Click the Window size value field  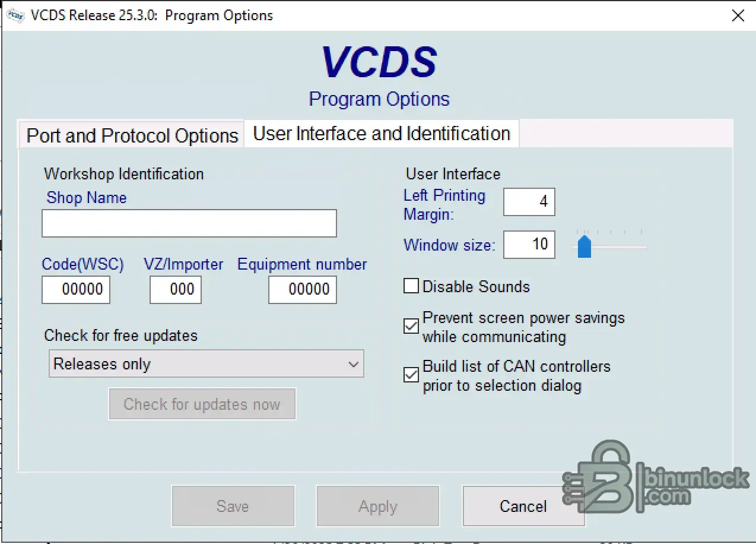coord(529,245)
